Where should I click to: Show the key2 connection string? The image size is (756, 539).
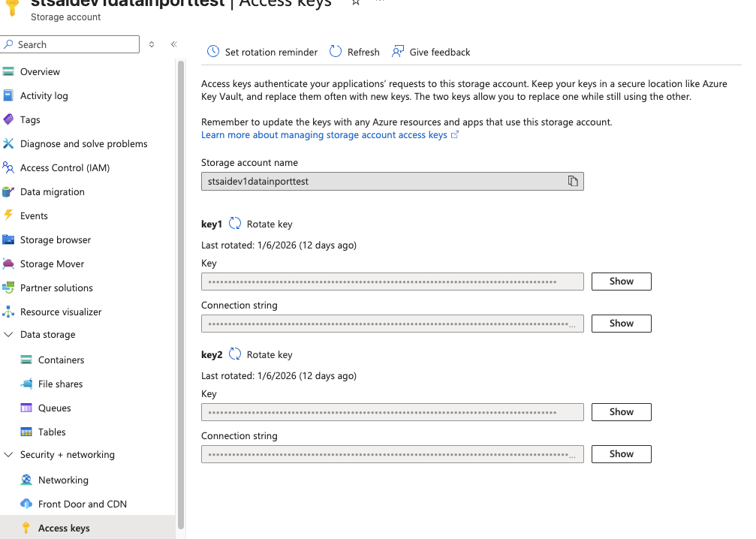click(621, 453)
